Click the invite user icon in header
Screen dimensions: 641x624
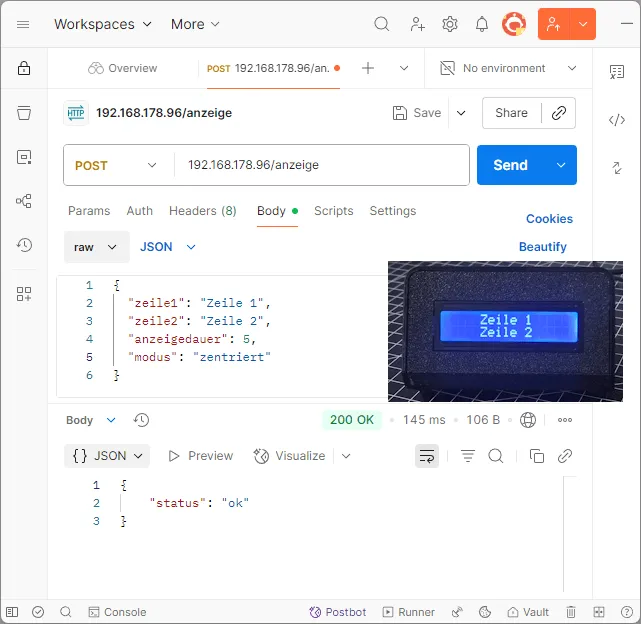[x=417, y=24]
